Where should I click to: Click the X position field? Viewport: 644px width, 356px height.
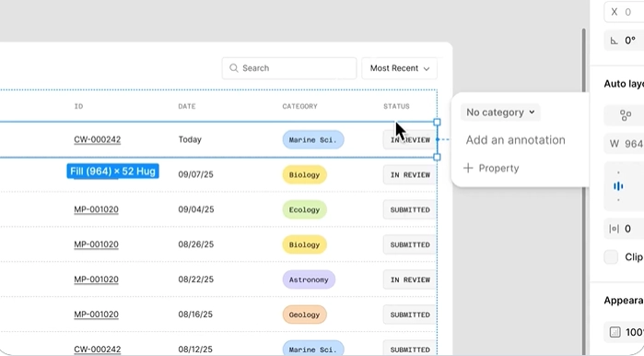(x=624, y=12)
